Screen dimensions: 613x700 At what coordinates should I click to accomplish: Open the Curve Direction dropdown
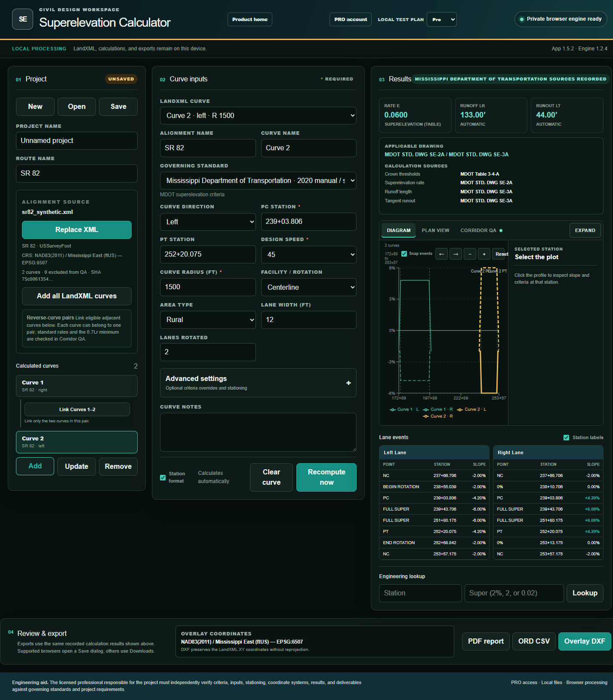pos(208,222)
